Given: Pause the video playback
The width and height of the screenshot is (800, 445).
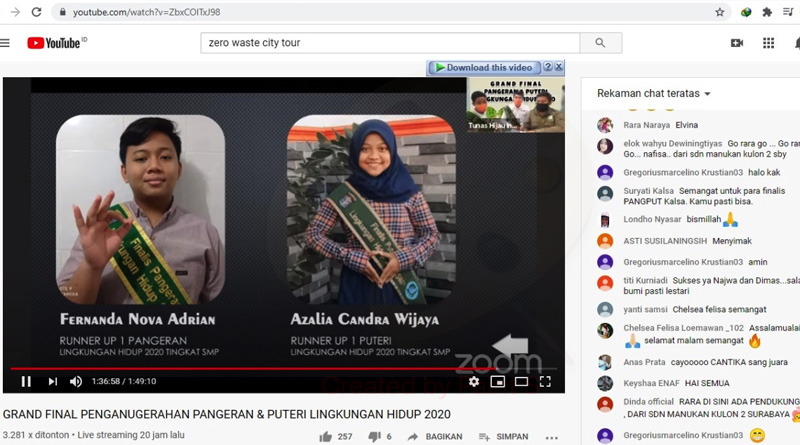Looking at the screenshot, I should tap(26, 381).
